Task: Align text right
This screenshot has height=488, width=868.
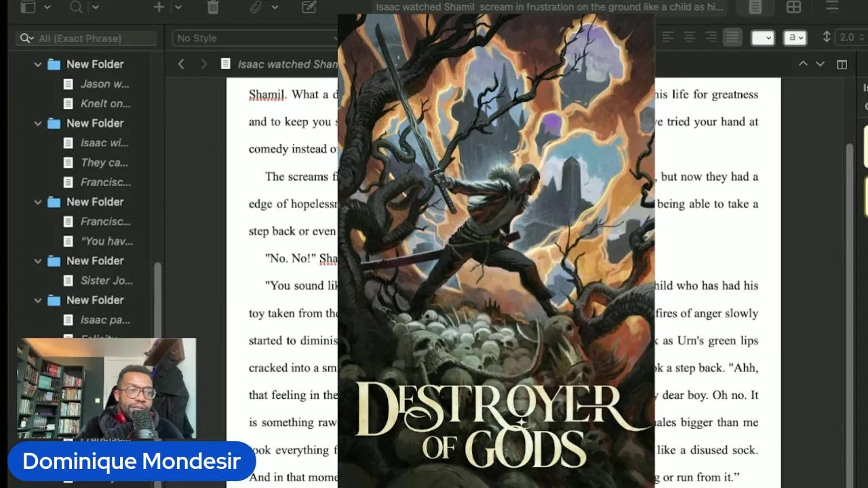Action: pos(711,37)
